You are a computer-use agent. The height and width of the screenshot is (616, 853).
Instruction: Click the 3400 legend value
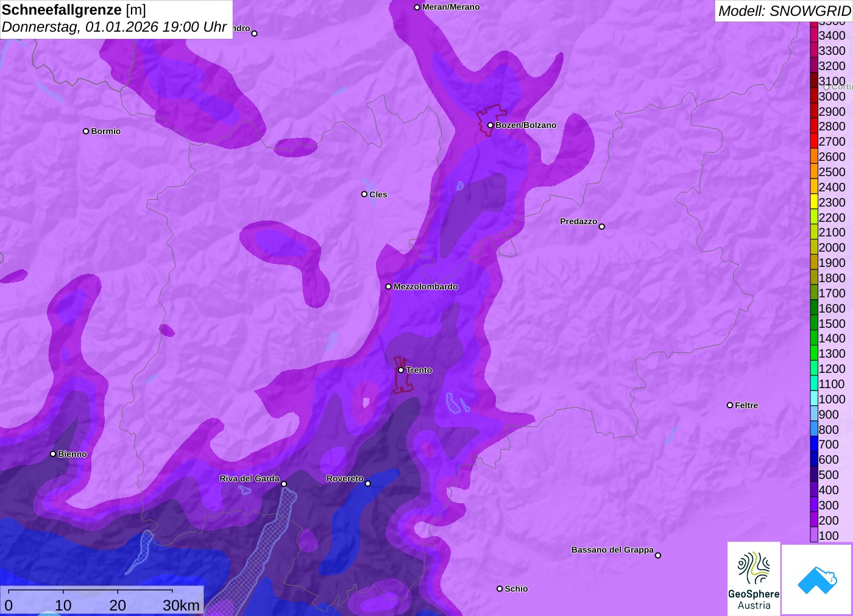pos(832,35)
